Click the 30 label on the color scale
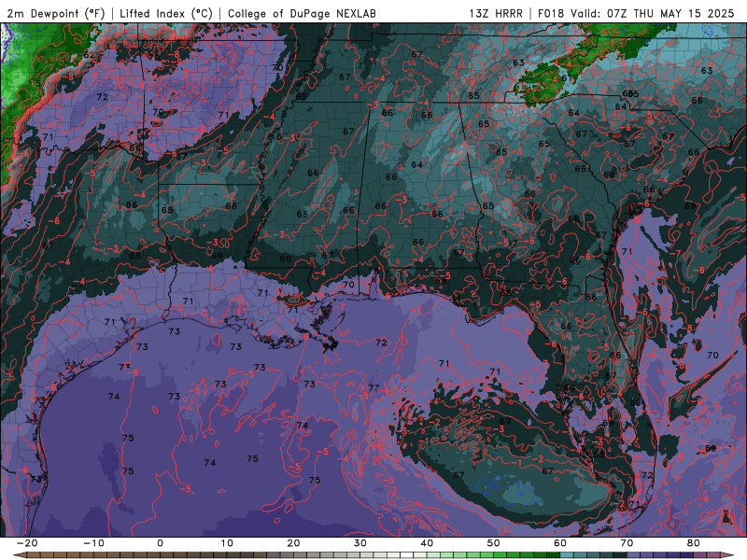The height and width of the screenshot is (560, 747). coord(360,543)
